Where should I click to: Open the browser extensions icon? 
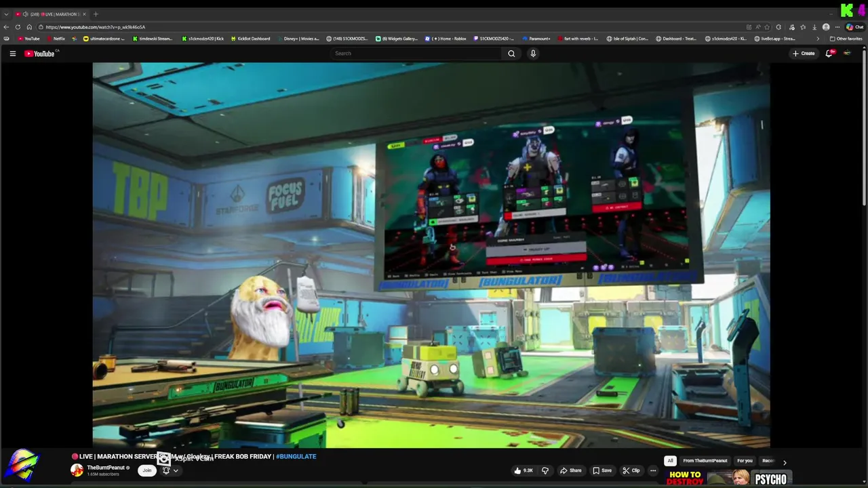[x=778, y=27]
